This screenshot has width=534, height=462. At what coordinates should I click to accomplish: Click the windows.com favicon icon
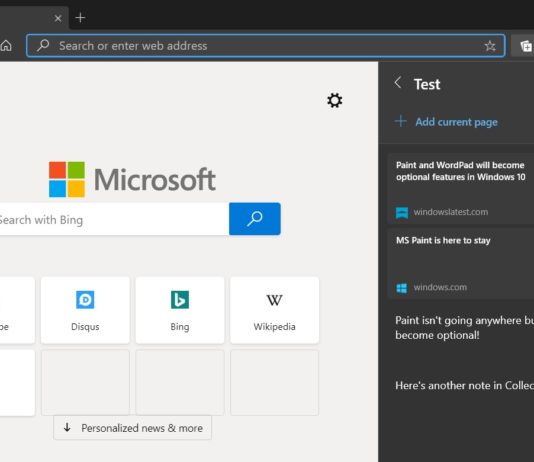pos(402,288)
